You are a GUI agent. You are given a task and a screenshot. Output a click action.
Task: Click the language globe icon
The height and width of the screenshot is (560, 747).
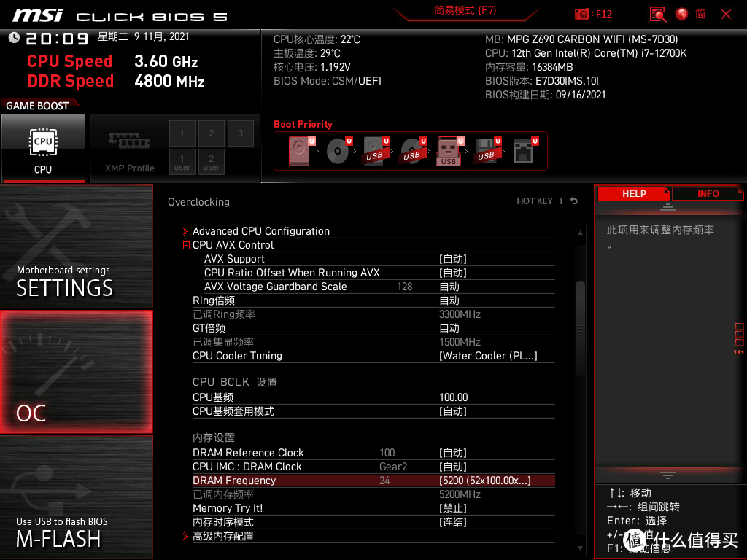[x=682, y=14]
